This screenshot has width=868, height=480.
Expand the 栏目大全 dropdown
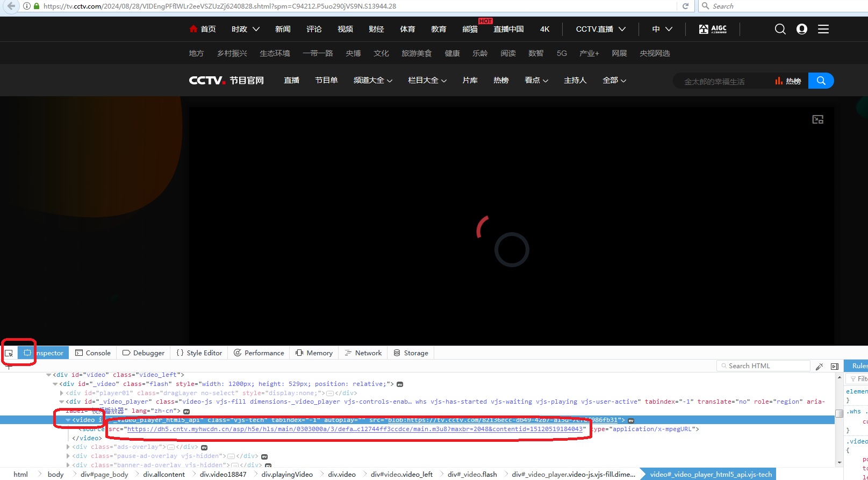click(x=427, y=80)
